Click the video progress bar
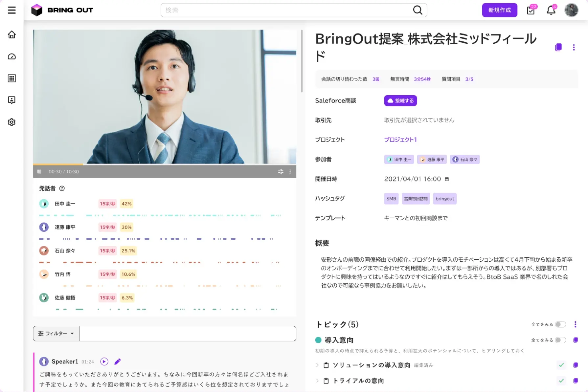This screenshot has height=392, width=588. pyautogui.click(x=164, y=164)
